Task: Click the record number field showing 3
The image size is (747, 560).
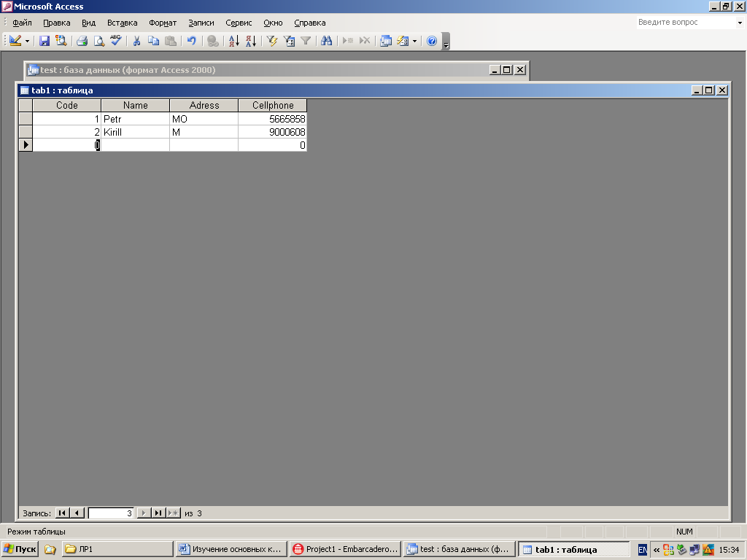Action: [111, 513]
